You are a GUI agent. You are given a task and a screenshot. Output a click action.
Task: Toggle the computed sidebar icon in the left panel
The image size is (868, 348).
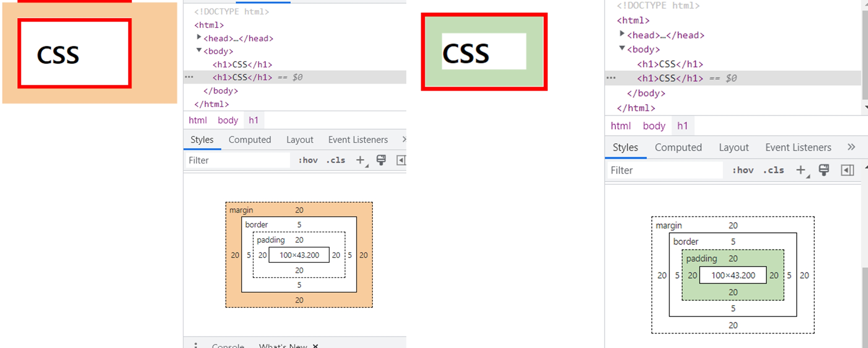[401, 160]
